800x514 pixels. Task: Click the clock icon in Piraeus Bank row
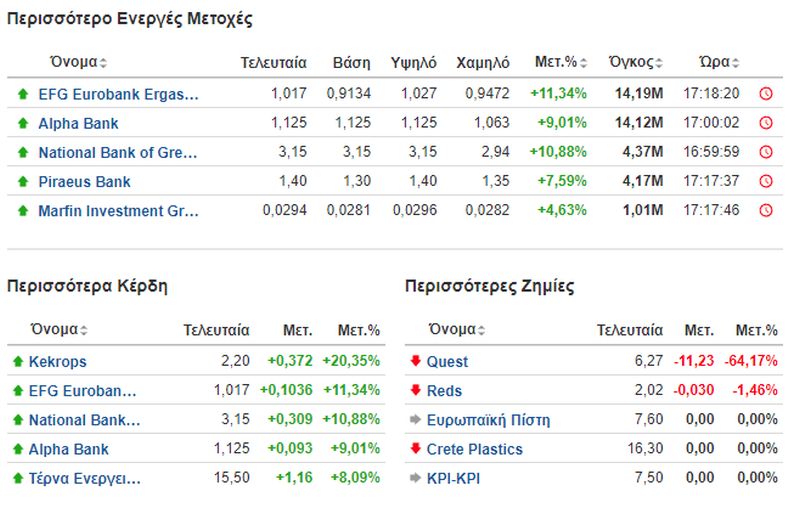(766, 181)
